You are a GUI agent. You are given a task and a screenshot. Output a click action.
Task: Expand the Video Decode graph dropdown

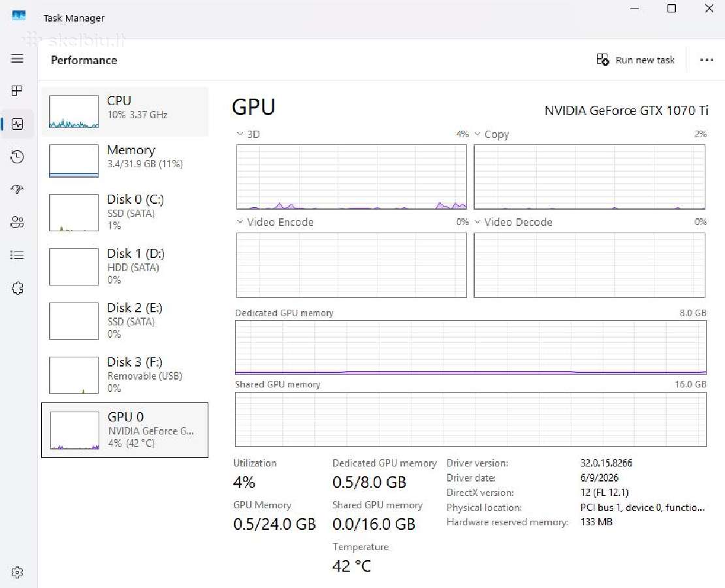(x=477, y=222)
